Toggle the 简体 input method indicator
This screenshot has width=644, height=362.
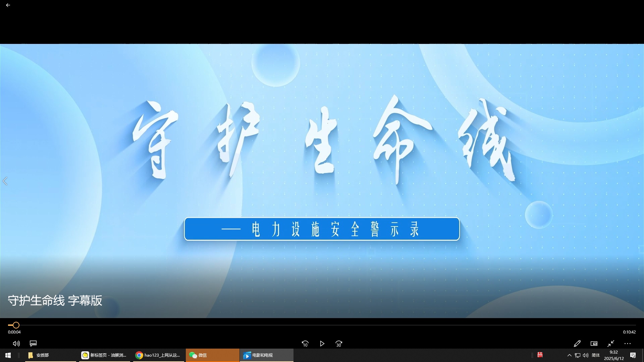click(596, 355)
